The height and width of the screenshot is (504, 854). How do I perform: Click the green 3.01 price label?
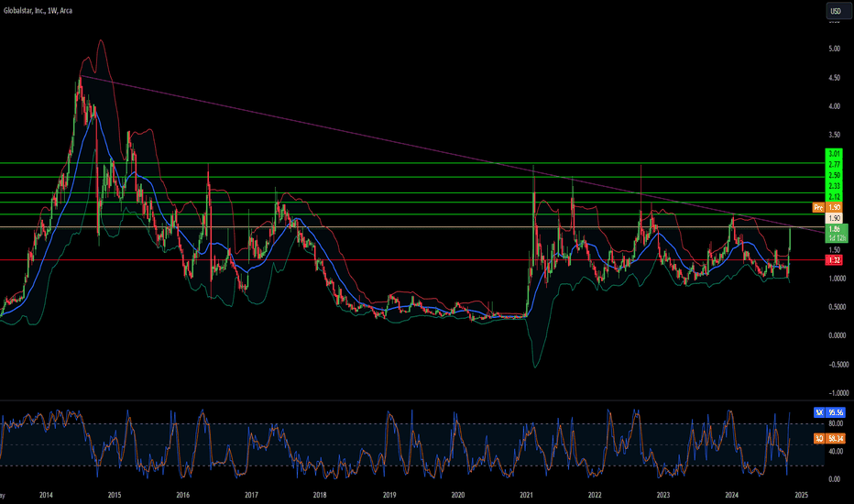834,154
